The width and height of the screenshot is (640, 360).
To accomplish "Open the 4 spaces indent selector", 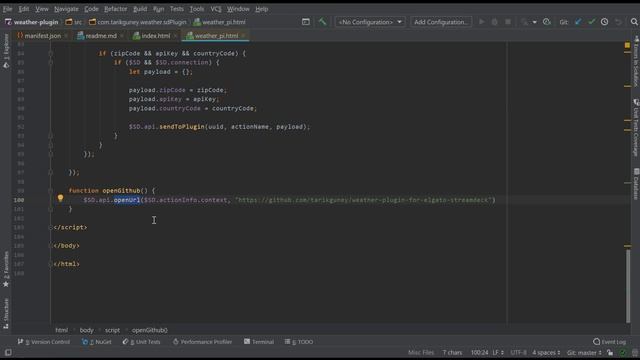I will pos(546,353).
